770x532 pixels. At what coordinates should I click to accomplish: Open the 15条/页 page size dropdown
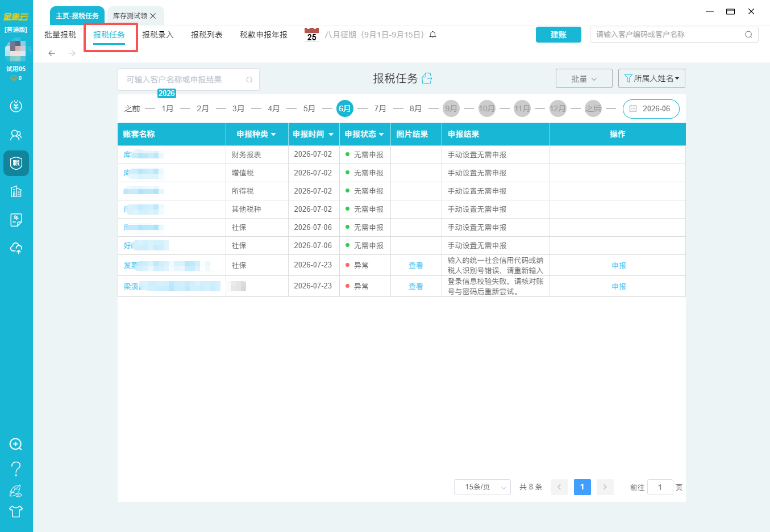482,487
